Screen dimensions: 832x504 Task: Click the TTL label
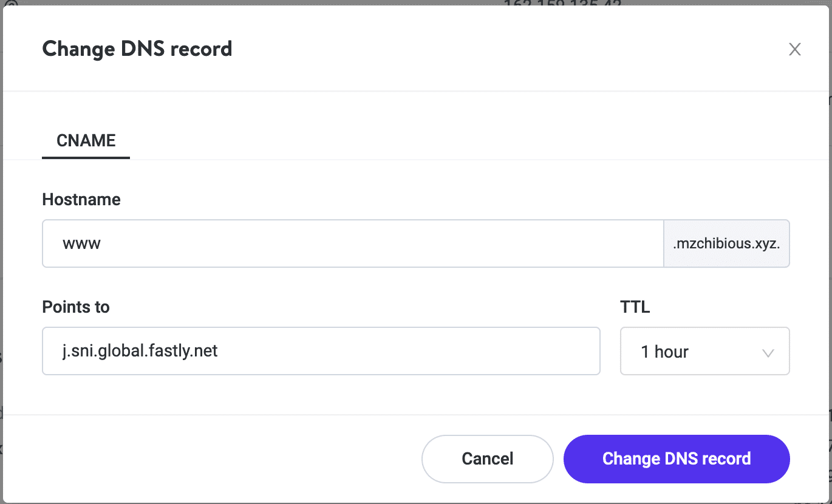coord(634,307)
